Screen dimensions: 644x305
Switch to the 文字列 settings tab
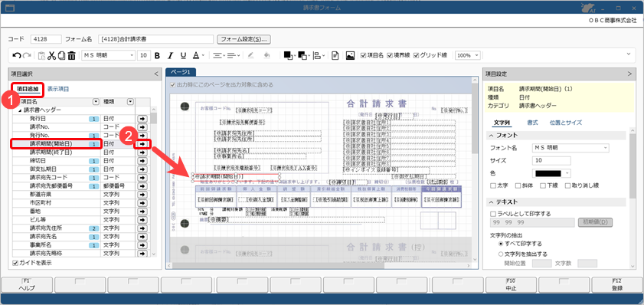coord(502,123)
